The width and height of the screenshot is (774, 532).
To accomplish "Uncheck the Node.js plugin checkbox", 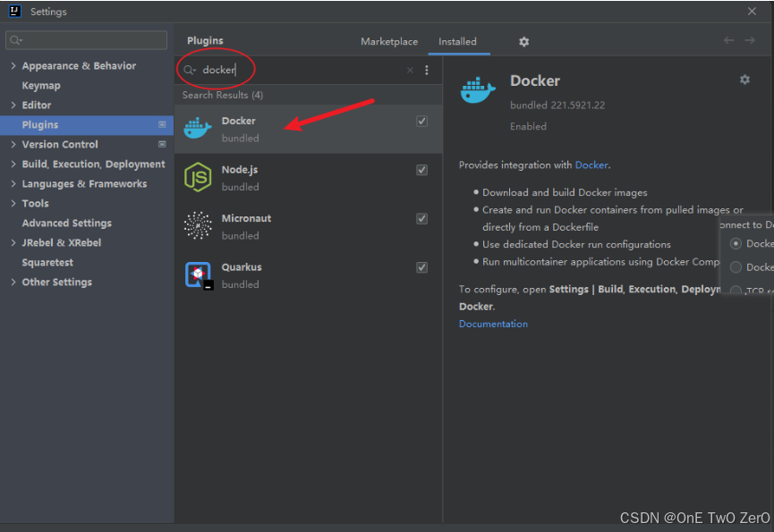I will [x=421, y=170].
